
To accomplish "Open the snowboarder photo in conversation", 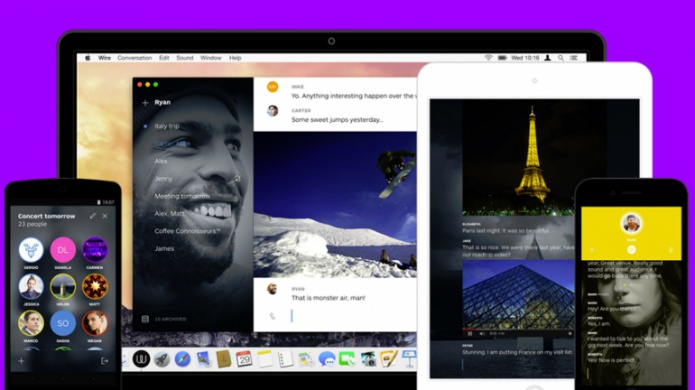I will click(x=335, y=205).
